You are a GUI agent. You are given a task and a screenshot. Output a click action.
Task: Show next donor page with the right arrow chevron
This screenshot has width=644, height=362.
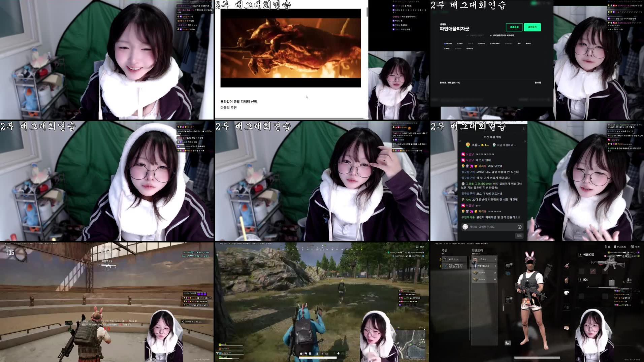525,141
